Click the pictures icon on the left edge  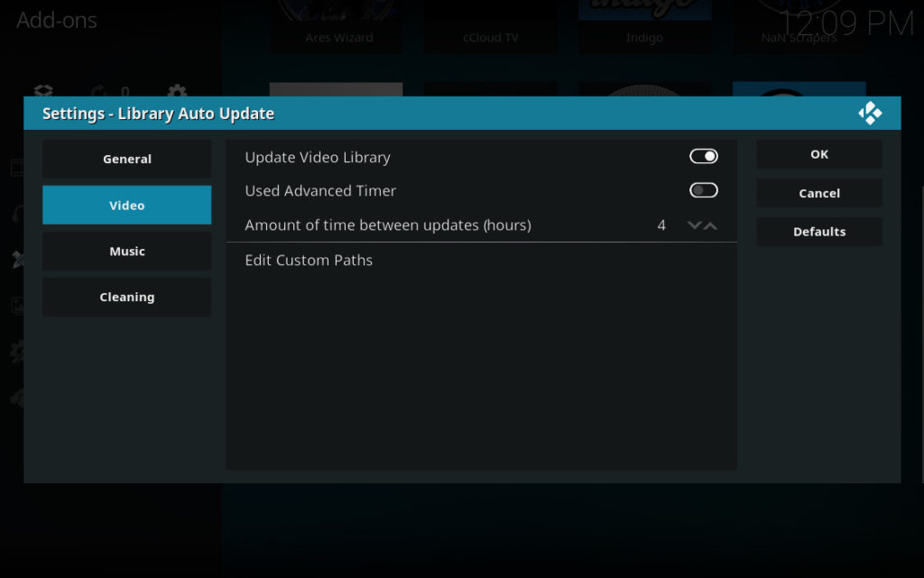coord(16,305)
